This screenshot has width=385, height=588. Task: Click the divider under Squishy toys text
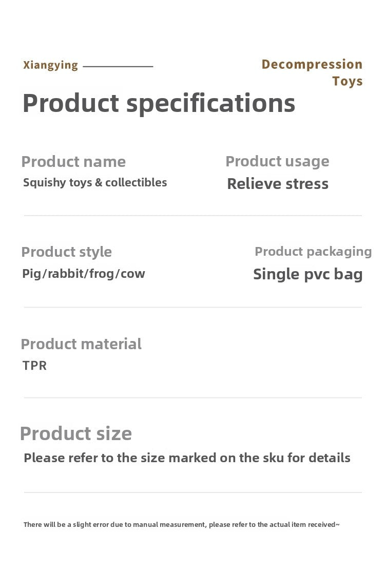tap(192, 216)
